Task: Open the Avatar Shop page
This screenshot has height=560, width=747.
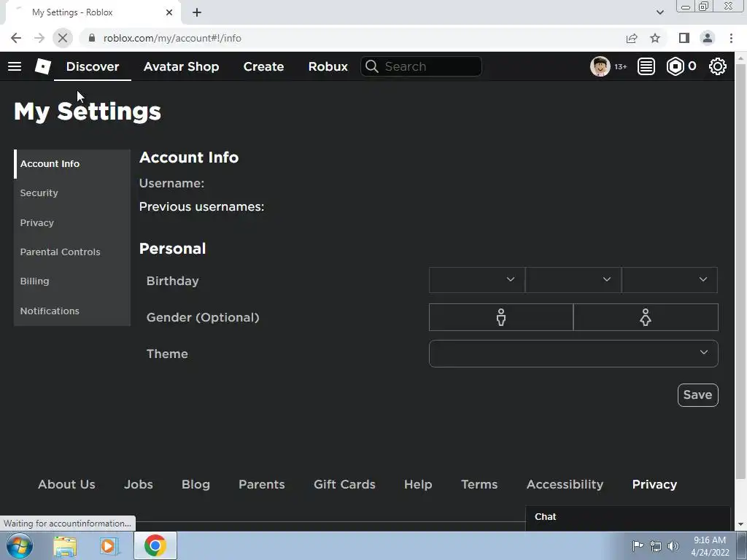Action: coord(181,66)
